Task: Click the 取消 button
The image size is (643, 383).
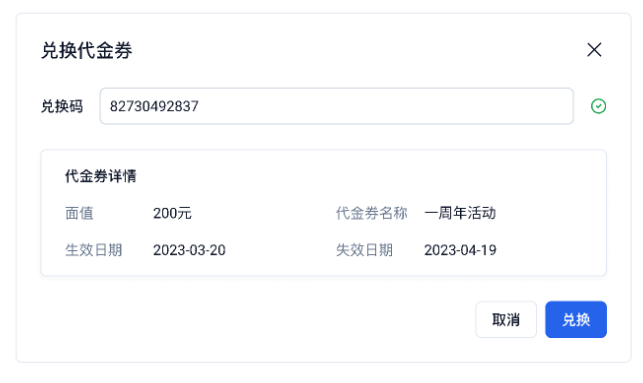Action: pos(506,319)
